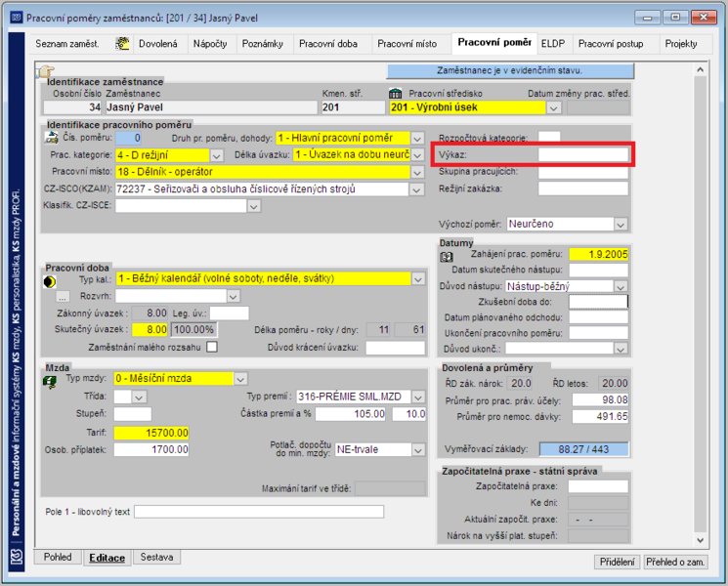
Task: Focus the Zkušební doba do field
Action: coord(598,302)
